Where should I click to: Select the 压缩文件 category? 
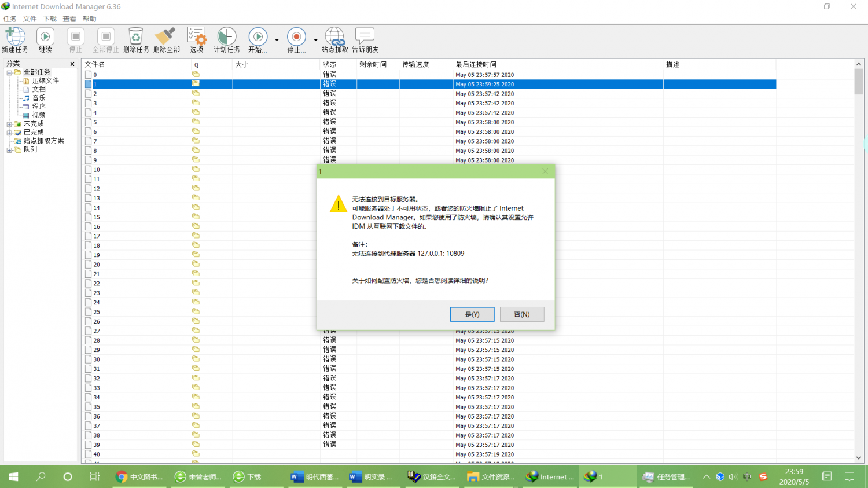pyautogui.click(x=46, y=81)
